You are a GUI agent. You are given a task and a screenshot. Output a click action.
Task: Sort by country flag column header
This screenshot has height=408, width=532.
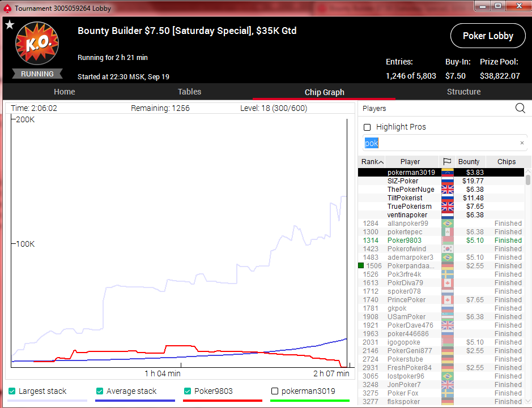(447, 162)
